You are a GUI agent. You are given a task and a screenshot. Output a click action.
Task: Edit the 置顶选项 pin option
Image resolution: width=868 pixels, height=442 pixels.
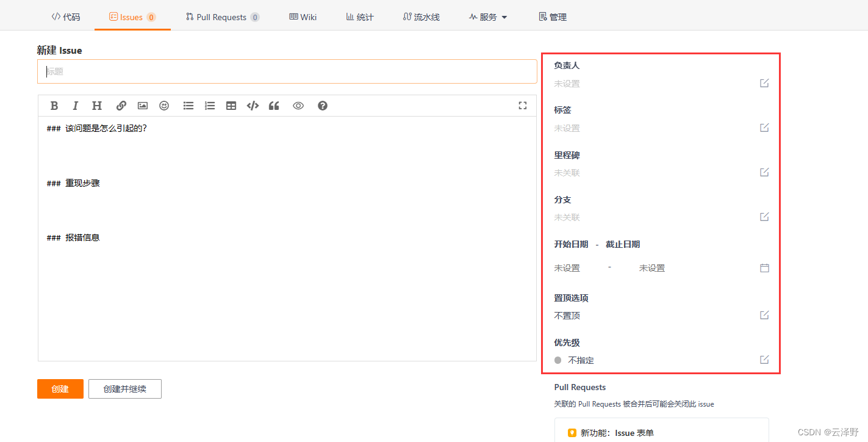coord(764,315)
